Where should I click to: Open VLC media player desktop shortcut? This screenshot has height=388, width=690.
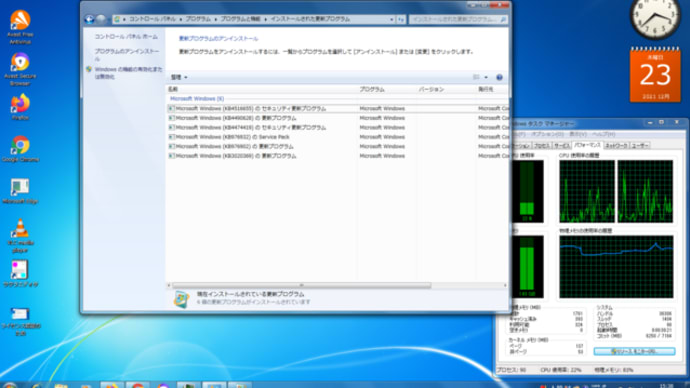[x=20, y=235]
